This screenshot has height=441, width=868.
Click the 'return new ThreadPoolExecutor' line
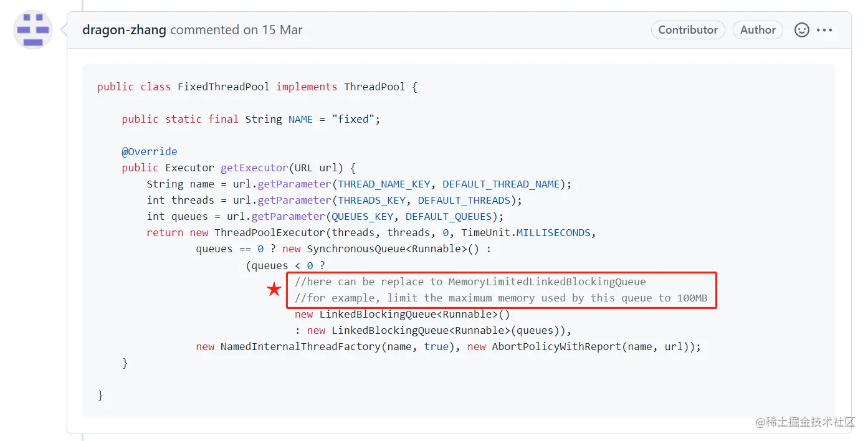point(371,232)
